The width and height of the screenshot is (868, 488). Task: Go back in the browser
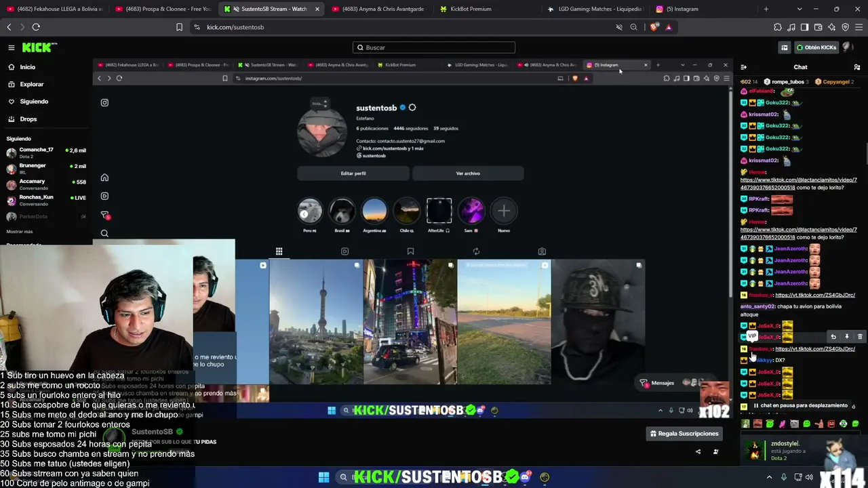point(9,27)
